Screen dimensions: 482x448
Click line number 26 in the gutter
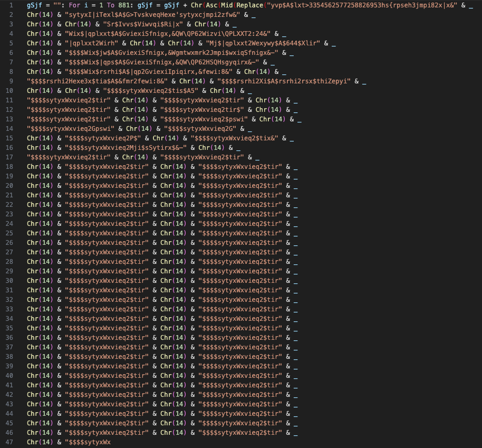point(9,243)
